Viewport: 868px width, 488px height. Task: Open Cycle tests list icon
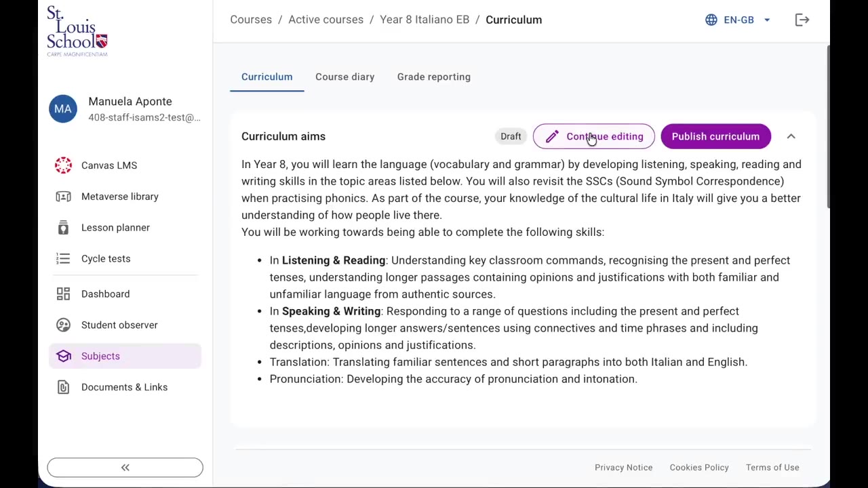[63, 259]
